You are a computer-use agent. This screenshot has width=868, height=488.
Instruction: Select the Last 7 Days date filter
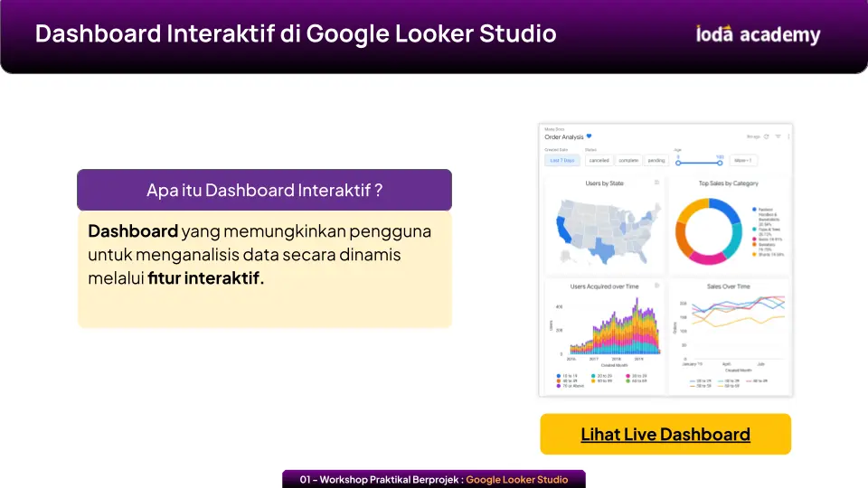point(562,160)
